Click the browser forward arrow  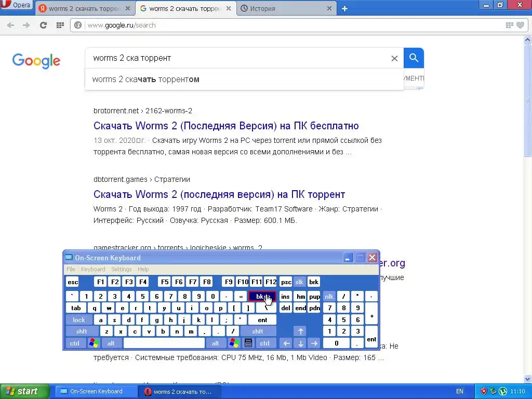(x=26, y=25)
